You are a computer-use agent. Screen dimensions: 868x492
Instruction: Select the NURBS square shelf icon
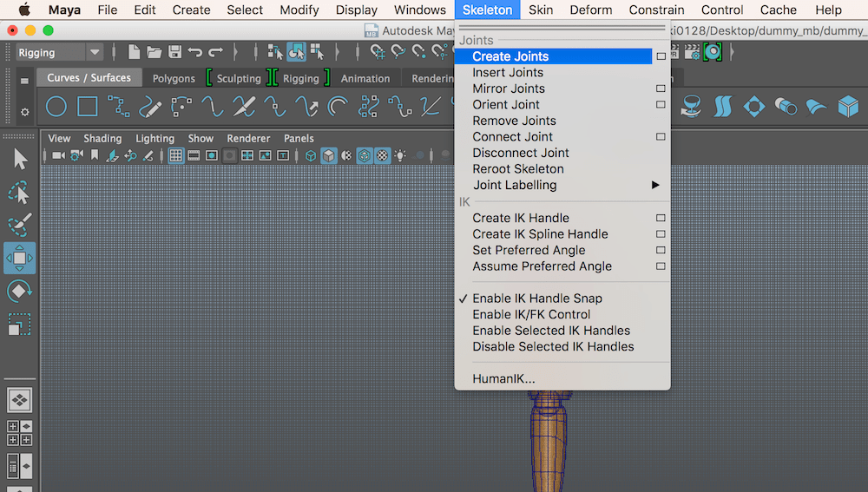[x=88, y=106]
